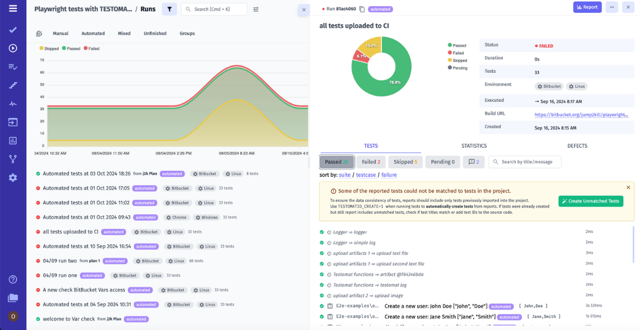This screenshot has height=330, width=644.
Task: Click the Create Unmatched Tests button
Action: pos(590,201)
